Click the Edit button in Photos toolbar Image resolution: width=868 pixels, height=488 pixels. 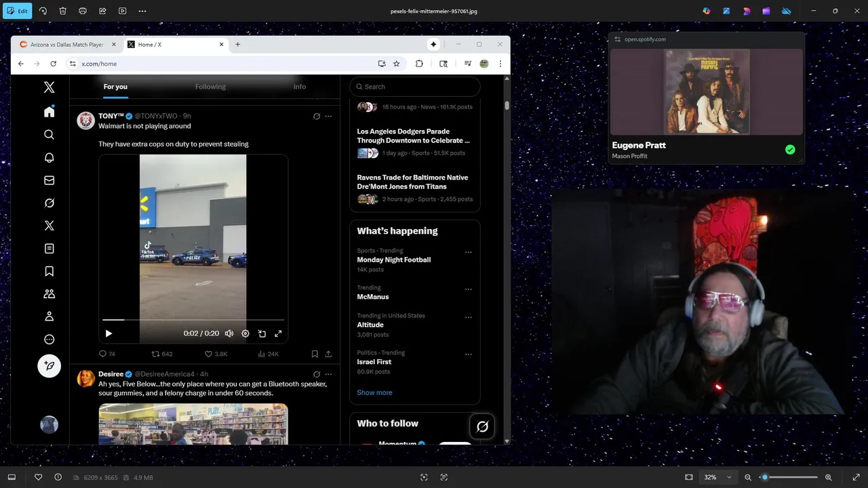(x=17, y=11)
